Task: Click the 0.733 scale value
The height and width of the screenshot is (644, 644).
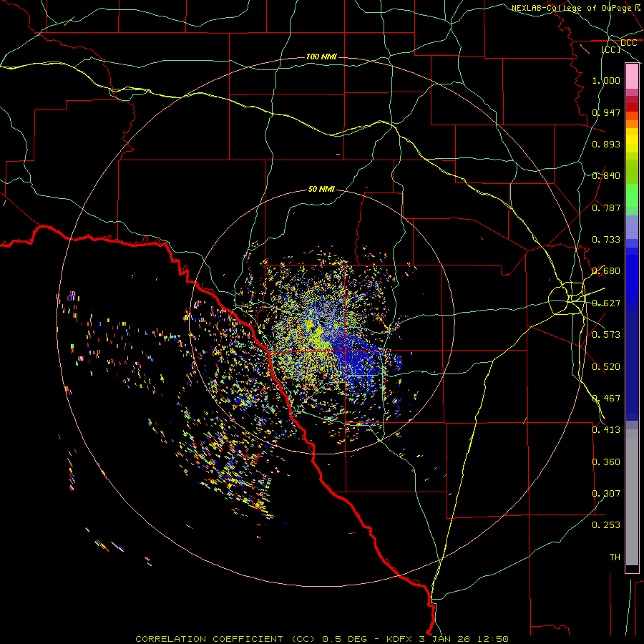Action: tap(606, 240)
